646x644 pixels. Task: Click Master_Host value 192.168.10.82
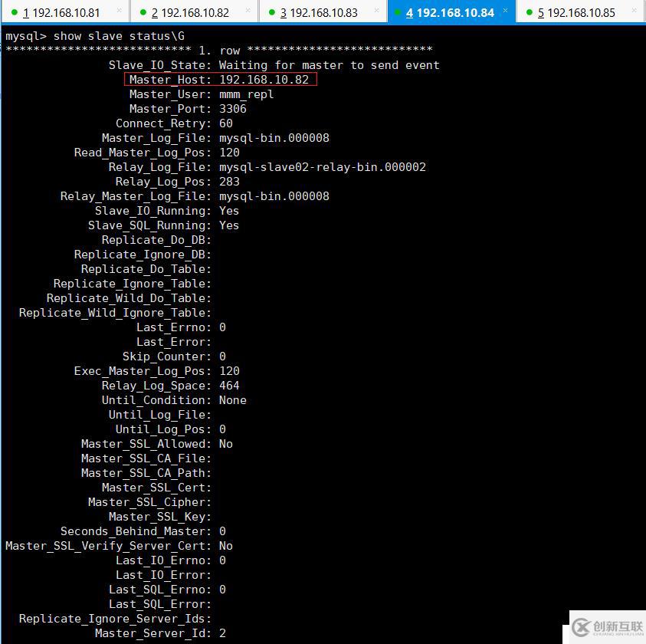click(264, 80)
